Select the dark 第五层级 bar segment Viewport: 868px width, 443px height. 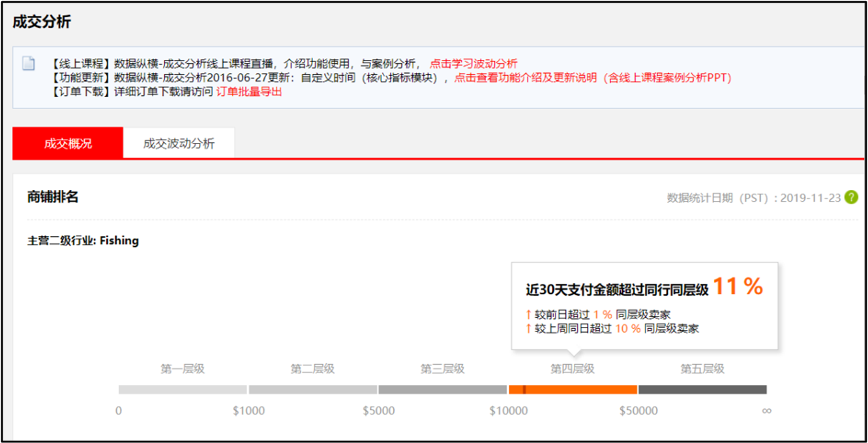point(702,390)
